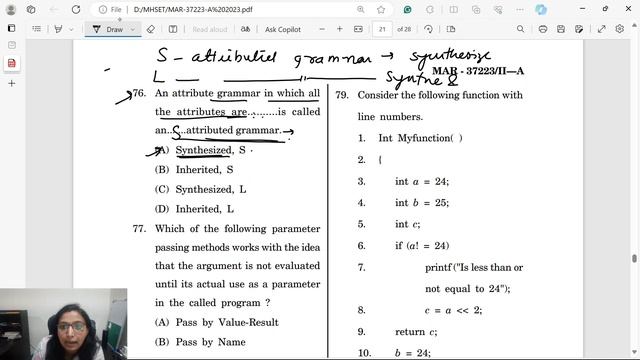This screenshot has width=640, height=360.
Task: Click the scrollbar down arrow
Action: [634, 352]
